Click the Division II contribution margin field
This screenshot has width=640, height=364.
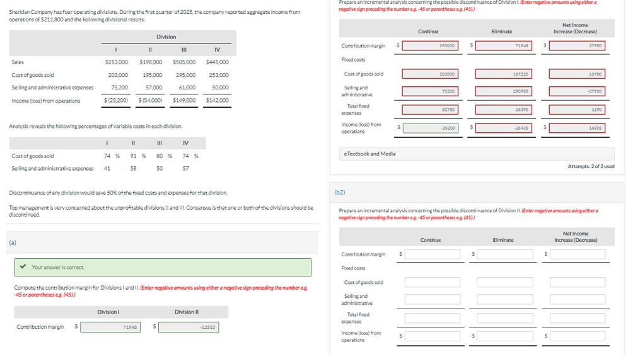coord(189,327)
